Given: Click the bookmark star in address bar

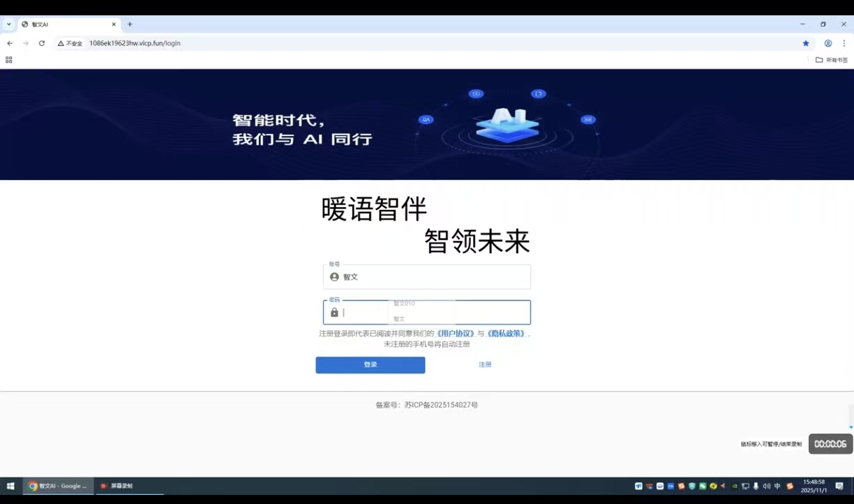Looking at the screenshot, I should pos(806,43).
